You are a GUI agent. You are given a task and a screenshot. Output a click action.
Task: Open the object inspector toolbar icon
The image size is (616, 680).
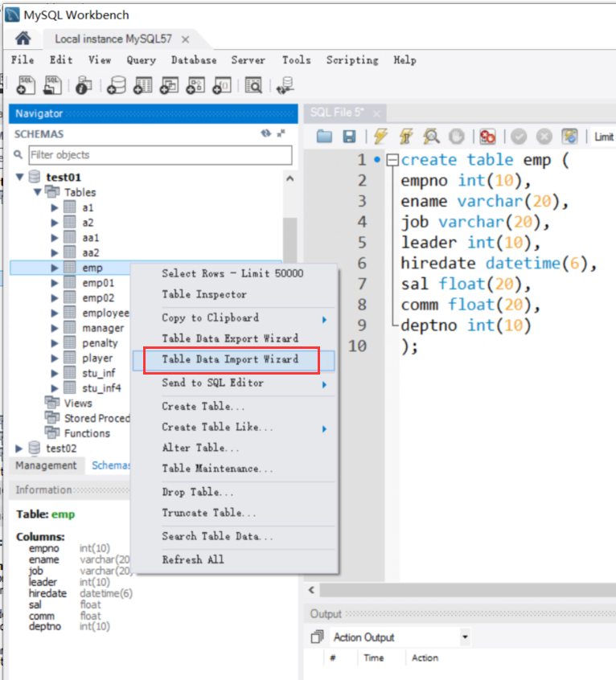(84, 85)
